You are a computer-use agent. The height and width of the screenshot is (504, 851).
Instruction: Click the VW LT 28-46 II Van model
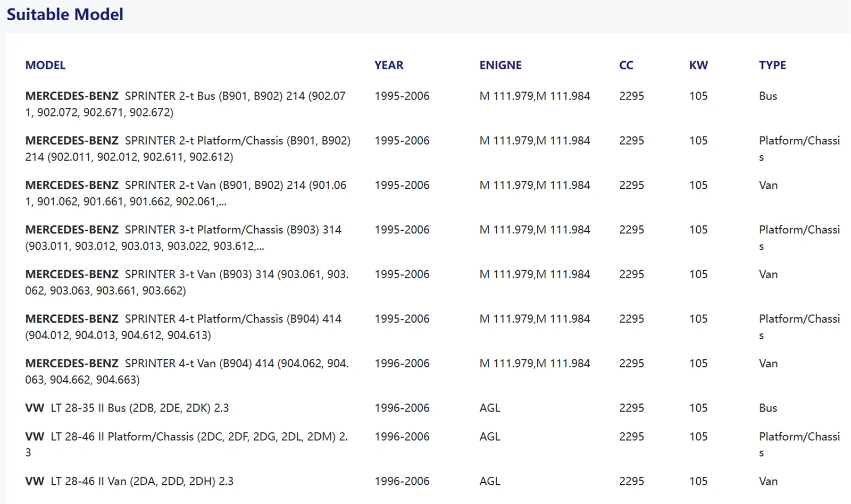pos(129,481)
